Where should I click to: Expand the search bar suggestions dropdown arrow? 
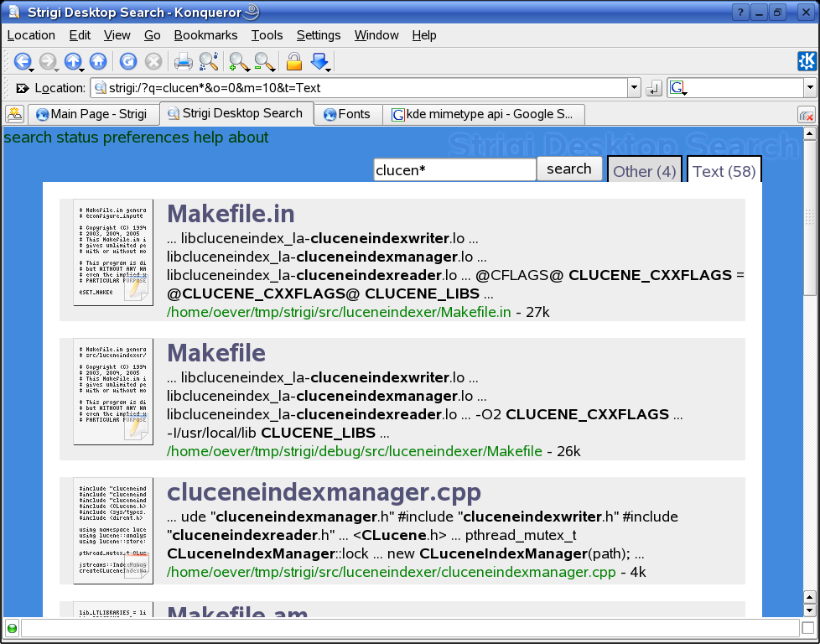coord(810,88)
